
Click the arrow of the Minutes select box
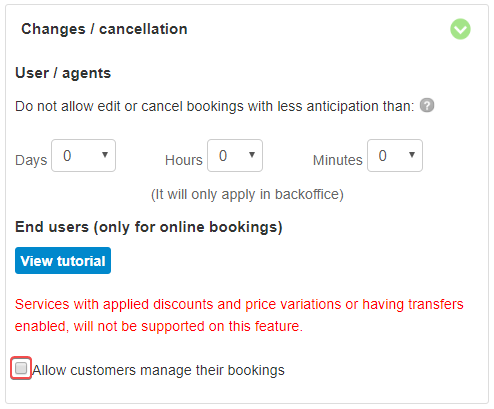pos(412,155)
